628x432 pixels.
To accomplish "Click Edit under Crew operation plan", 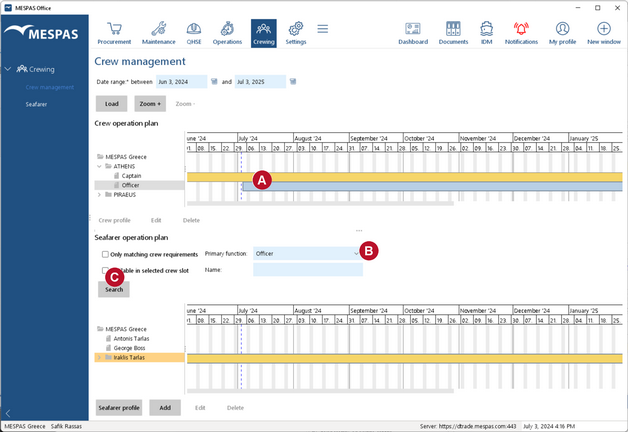I will [156, 220].
